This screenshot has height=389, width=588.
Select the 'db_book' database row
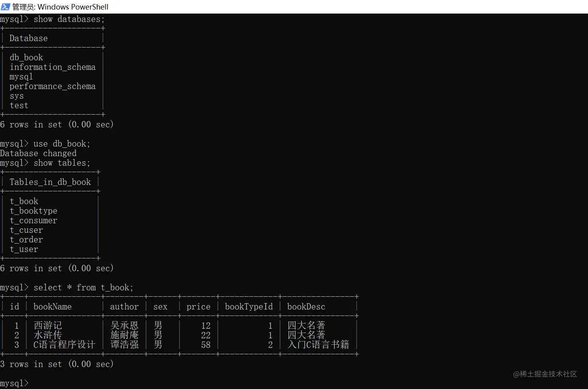[x=26, y=58]
